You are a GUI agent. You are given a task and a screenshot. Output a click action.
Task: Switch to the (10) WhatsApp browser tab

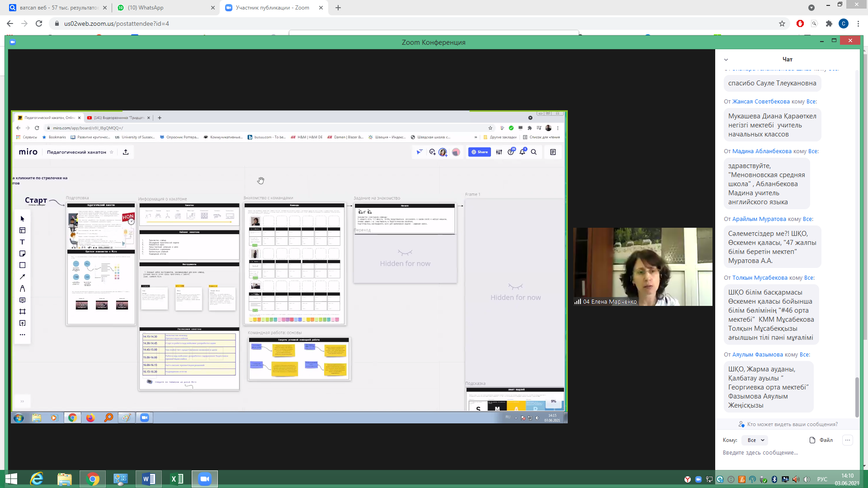click(x=165, y=8)
